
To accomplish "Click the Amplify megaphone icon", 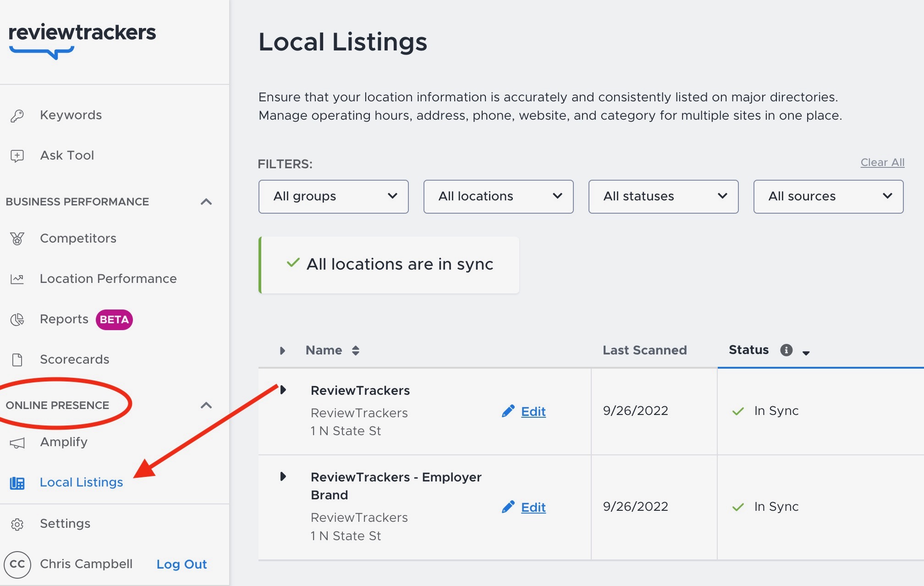I will point(17,442).
